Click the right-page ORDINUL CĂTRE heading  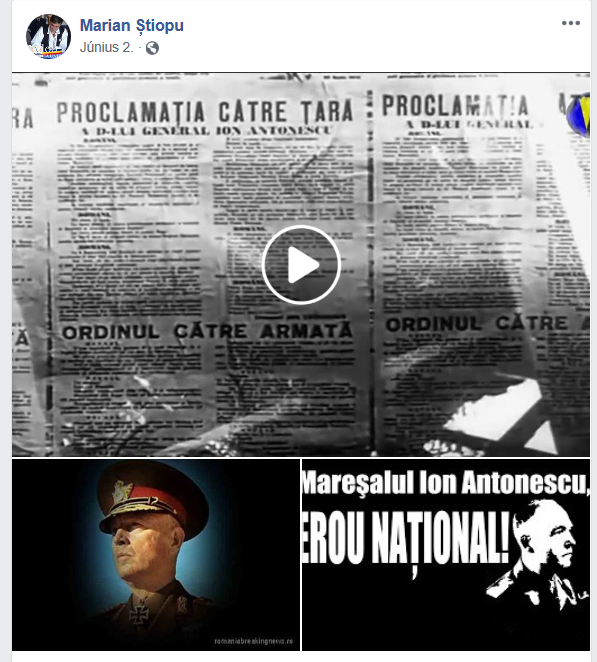[x=477, y=324]
